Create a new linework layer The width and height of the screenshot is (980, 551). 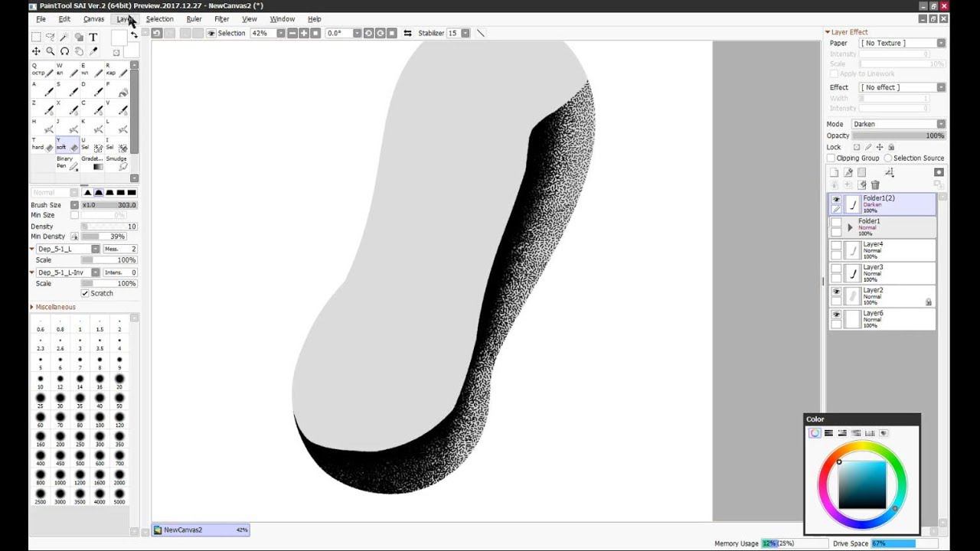pos(848,172)
